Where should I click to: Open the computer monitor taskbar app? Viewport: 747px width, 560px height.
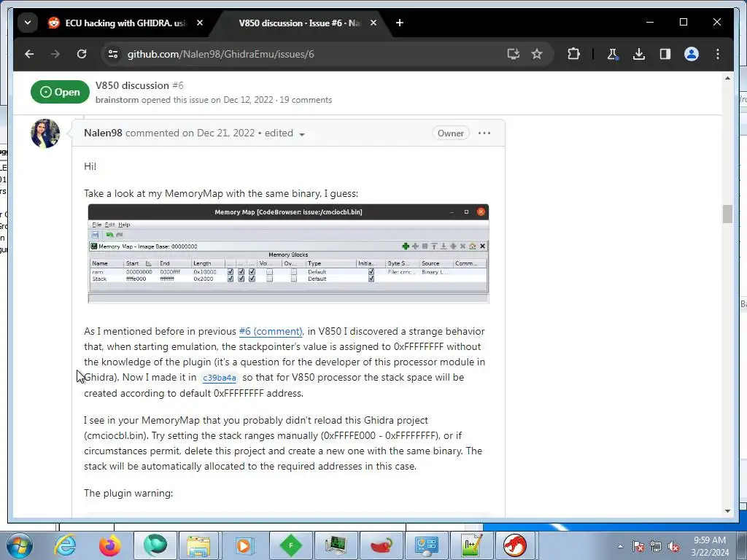pyautogui.click(x=336, y=545)
